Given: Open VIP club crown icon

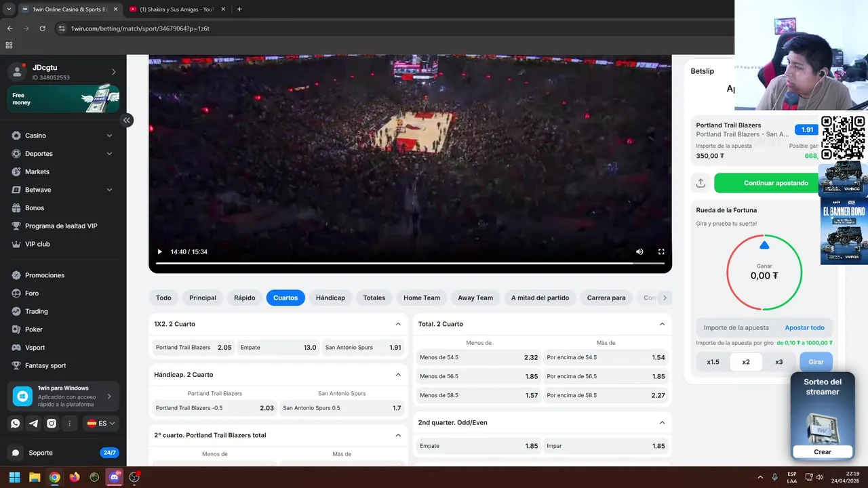Looking at the screenshot, I should (16, 244).
